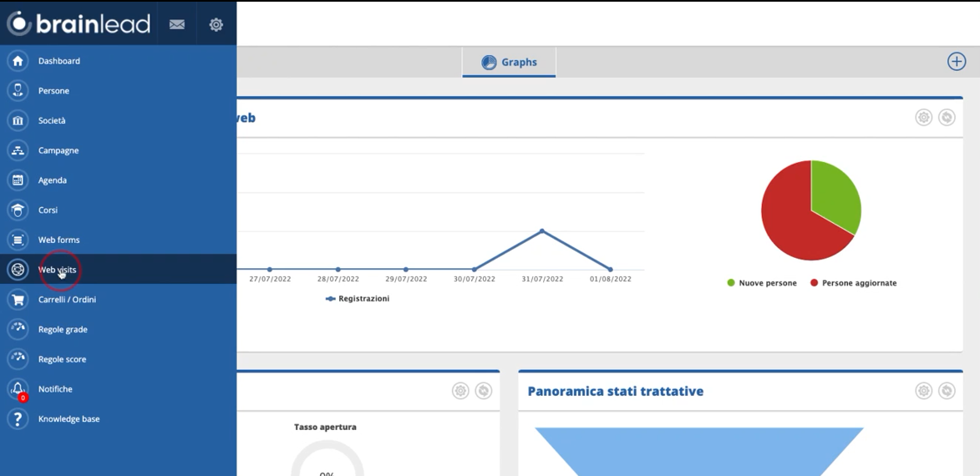The width and height of the screenshot is (980, 476).
Task: Click the Panoramica stati trattative title
Action: [x=616, y=391]
